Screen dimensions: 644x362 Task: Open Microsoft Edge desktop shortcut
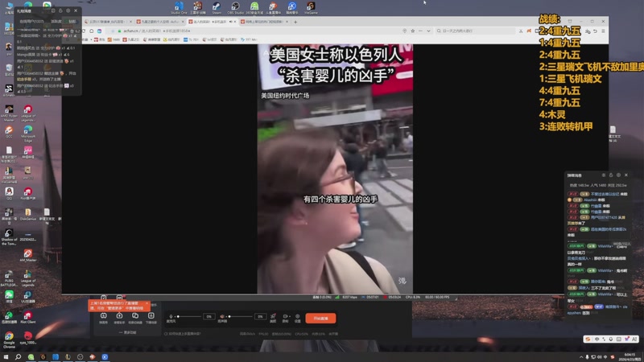28,134
